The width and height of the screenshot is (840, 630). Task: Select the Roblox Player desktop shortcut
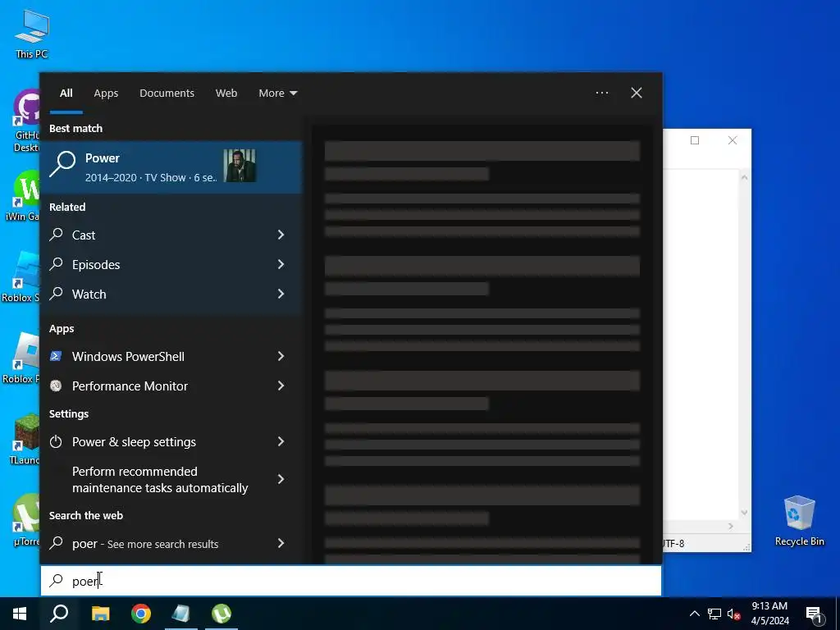tap(22, 358)
